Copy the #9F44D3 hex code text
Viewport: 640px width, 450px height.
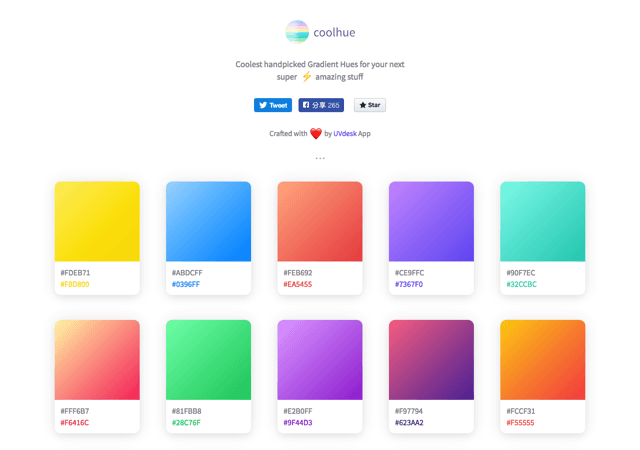pyautogui.click(x=298, y=423)
